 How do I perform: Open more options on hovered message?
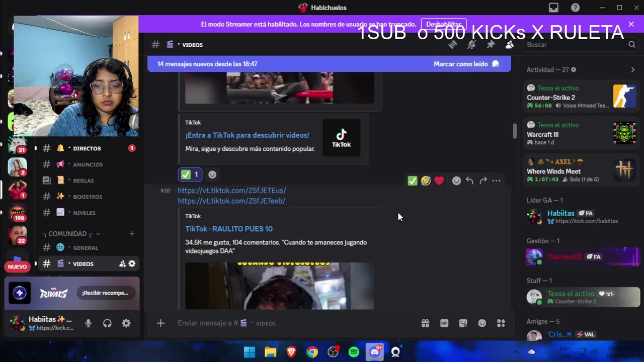click(x=497, y=180)
